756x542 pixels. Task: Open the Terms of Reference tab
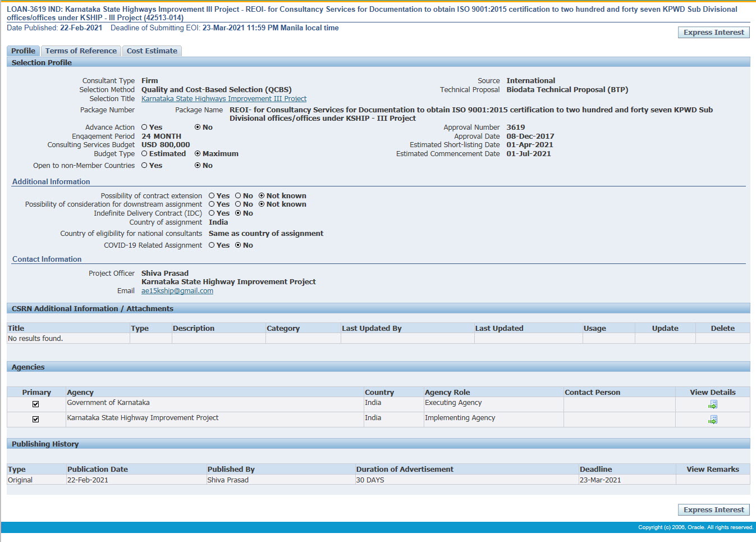pos(81,51)
